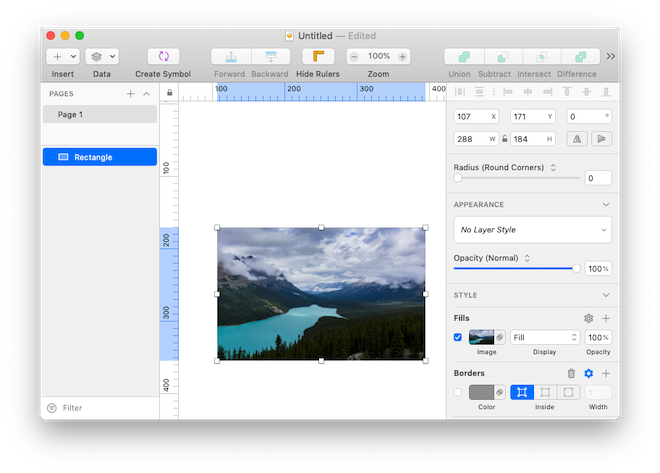Click the Hide Rulers toolbar icon

(318, 57)
